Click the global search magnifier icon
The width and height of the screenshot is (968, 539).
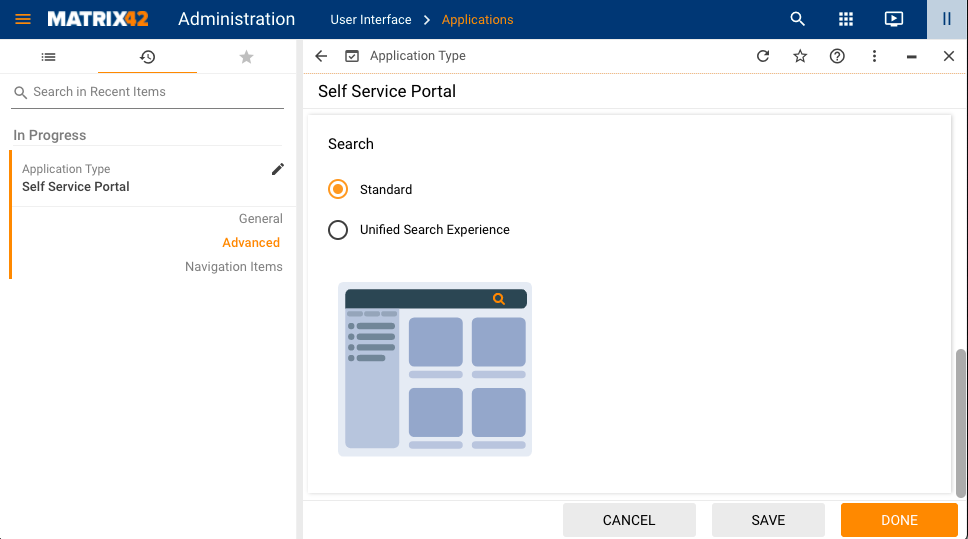[x=797, y=19]
